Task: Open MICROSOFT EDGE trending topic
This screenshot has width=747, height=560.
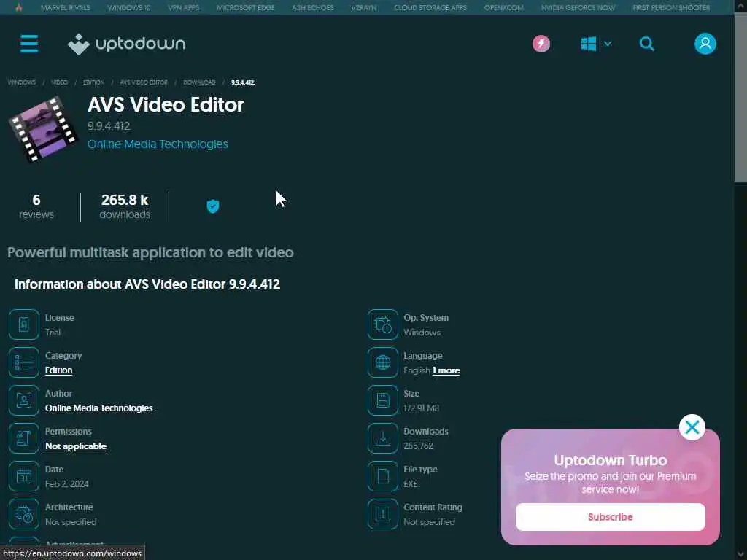Action: pos(245,7)
